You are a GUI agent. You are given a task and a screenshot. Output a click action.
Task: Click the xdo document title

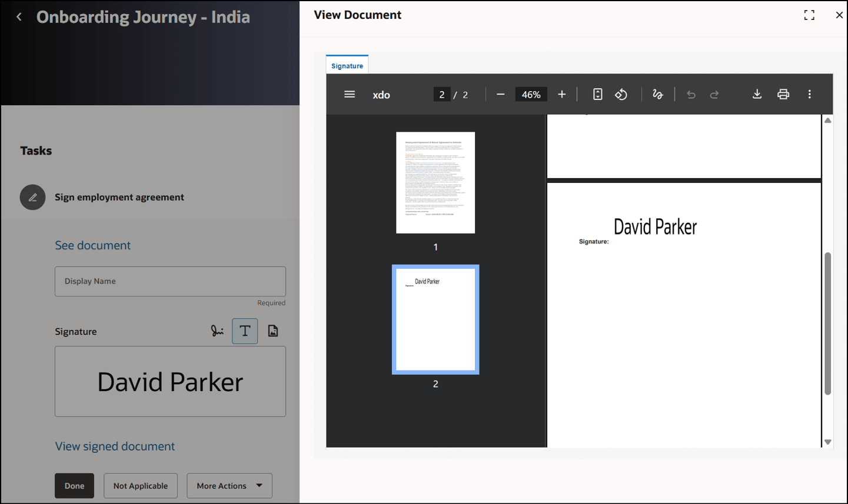tap(381, 95)
